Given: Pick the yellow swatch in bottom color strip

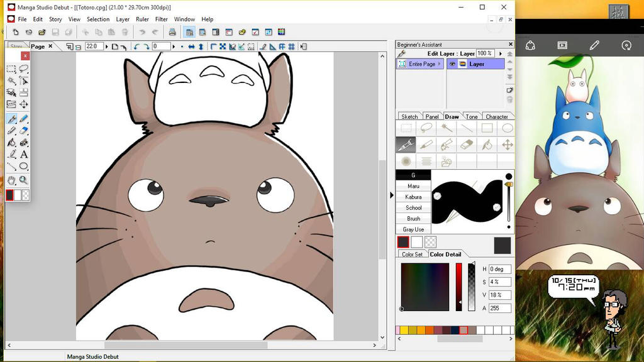Looking at the screenshot, I should tap(404, 329).
